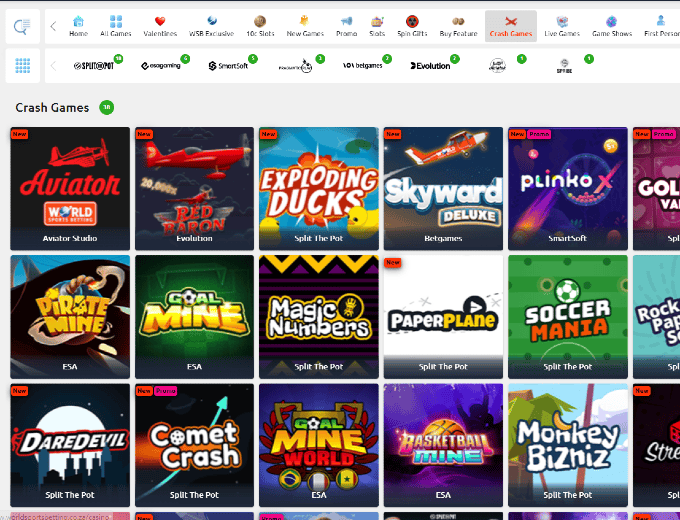The width and height of the screenshot is (680, 520).
Task: Click the Split The Pot label under Magic Numbers
Action: click(319, 366)
